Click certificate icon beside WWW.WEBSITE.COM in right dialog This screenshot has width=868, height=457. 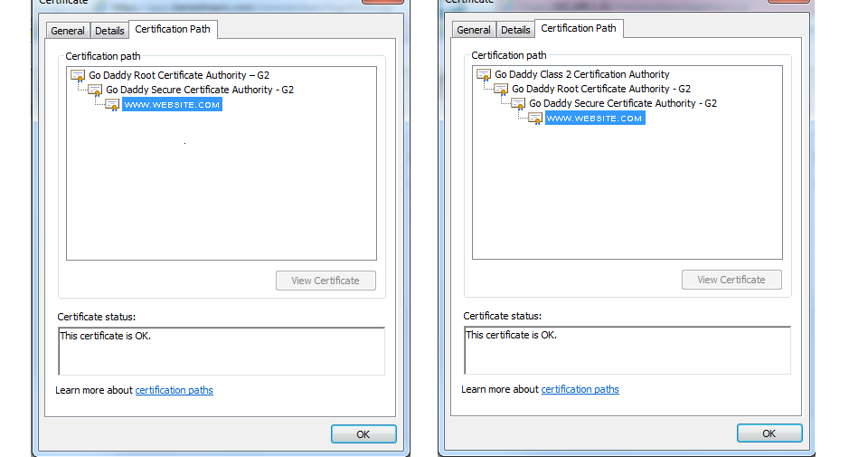535,118
